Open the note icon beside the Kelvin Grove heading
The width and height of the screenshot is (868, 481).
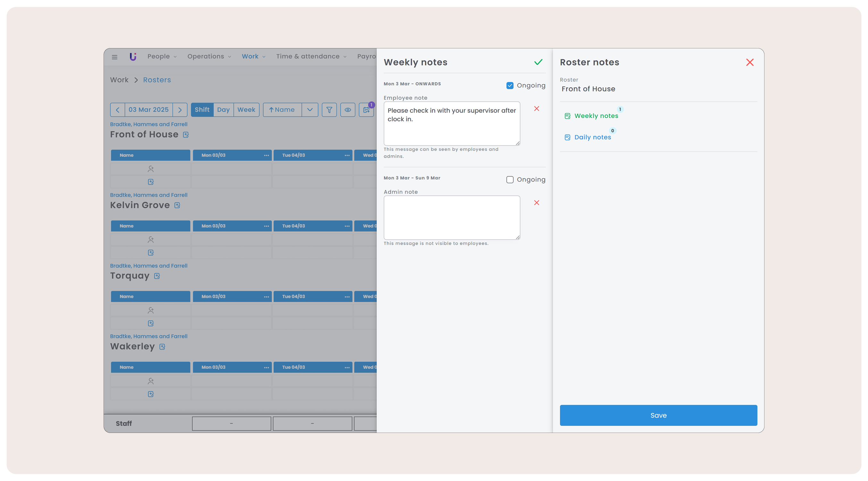(177, 205)
